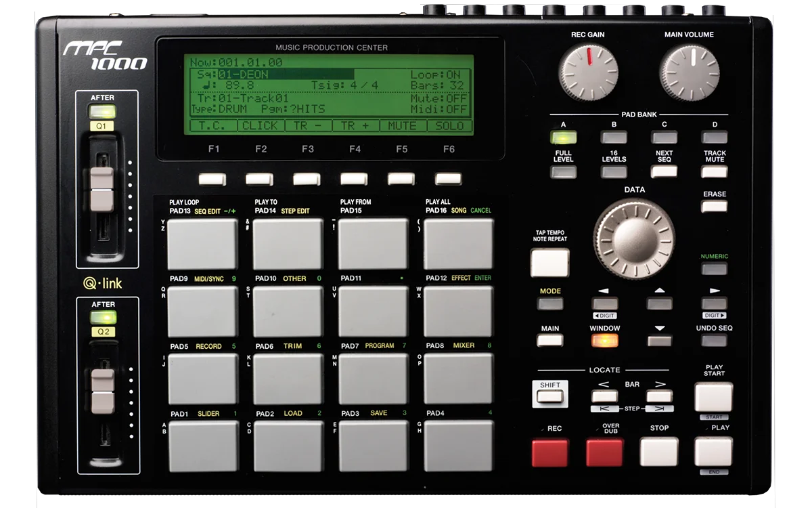This screenshot has width=812, height=508.
Task: Toggle 16 LEVELS mode on
Action: [x=613, y=173]
